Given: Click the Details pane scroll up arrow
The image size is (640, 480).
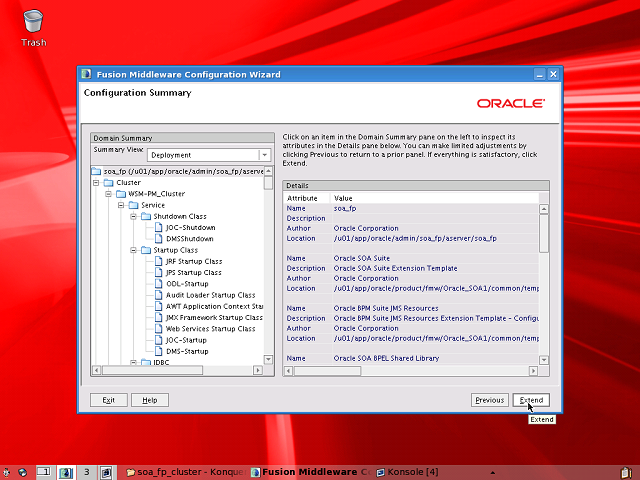Looking at the screenshot, I should [x=544, y=209].
